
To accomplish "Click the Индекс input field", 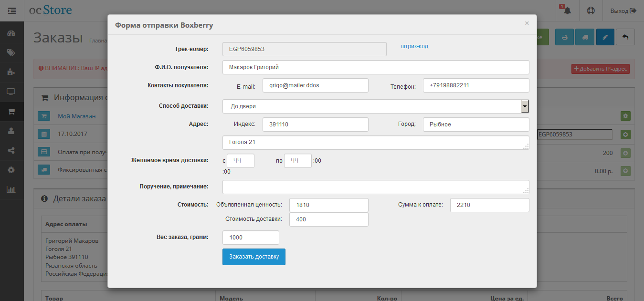I will point(316,125).
